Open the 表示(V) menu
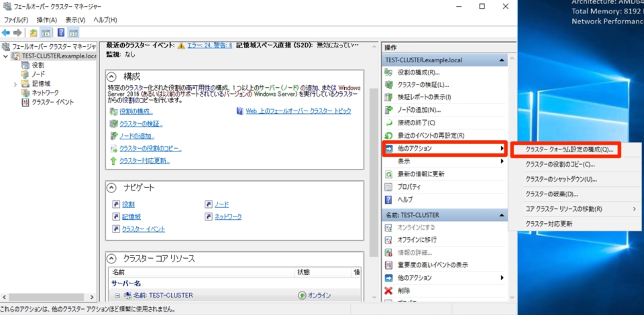This screenshot has height=315, width=644. click(x=75, y=19)
